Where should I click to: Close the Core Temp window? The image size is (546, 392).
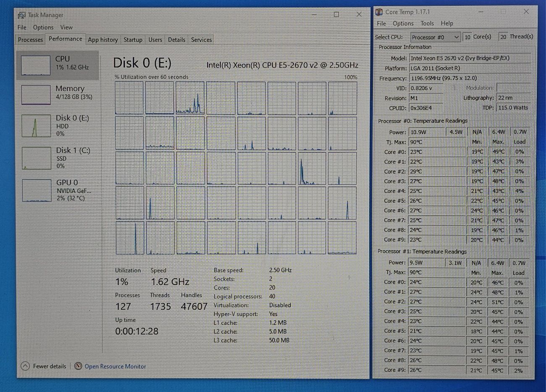tap(526, 11)
